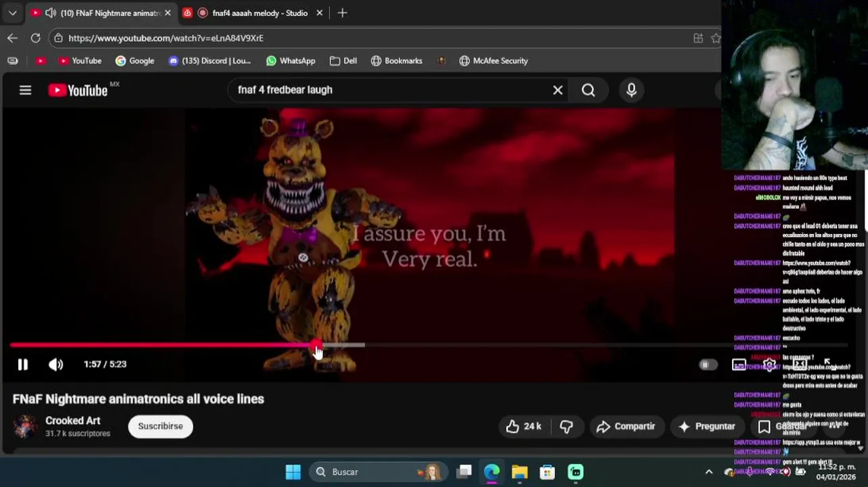Open the Bookmarks favorite link

[x=397, y=61]
